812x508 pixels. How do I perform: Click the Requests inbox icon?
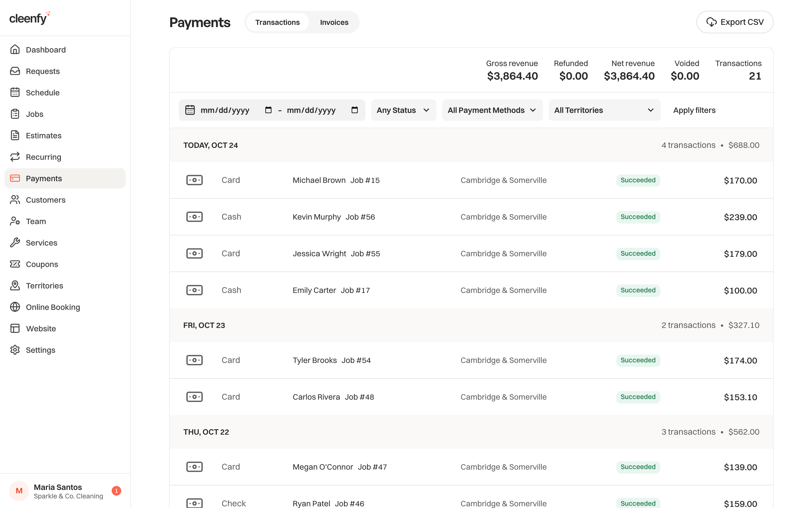point(15,71)
